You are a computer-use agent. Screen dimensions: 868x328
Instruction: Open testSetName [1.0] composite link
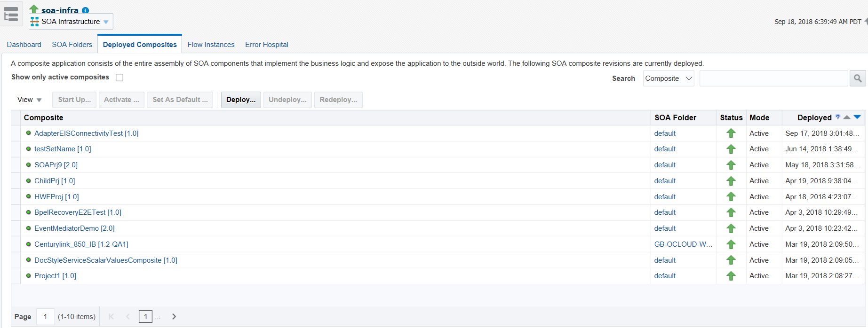[63, 149]
